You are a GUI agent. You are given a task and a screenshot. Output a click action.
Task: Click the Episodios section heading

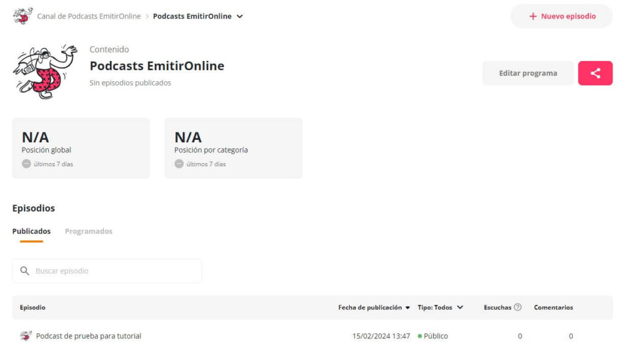click(x=34, y=208)
